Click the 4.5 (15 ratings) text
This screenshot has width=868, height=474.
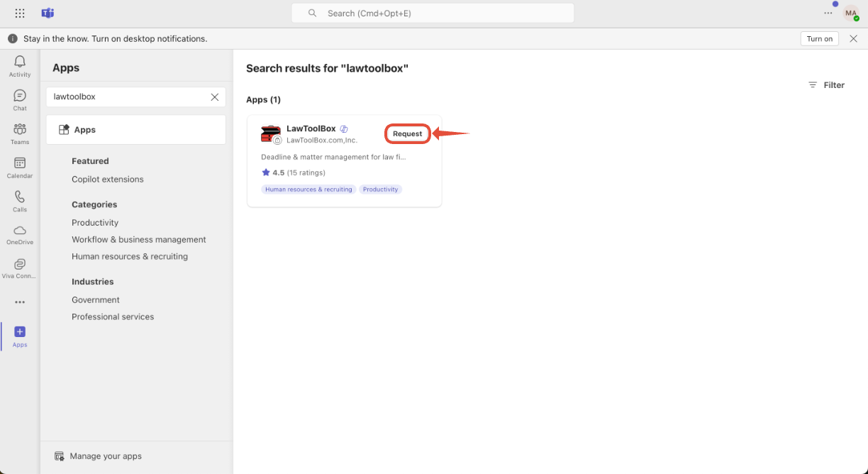coord(299,172)
